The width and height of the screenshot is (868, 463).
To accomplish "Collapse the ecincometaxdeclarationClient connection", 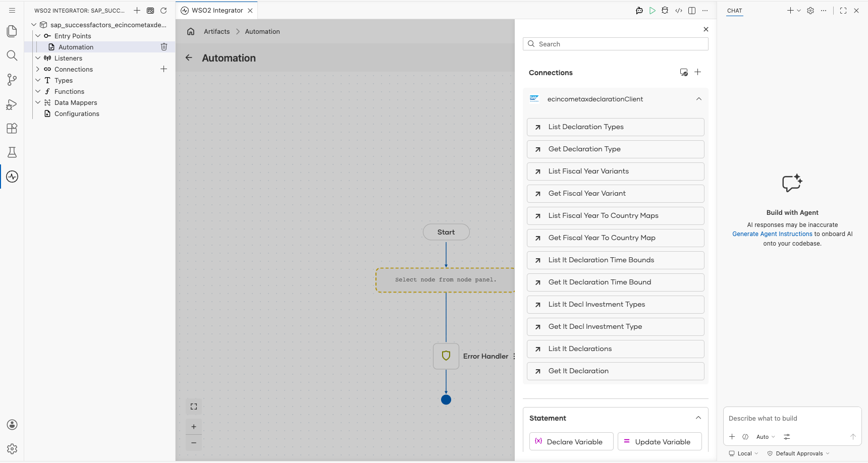I will point(699,99).
